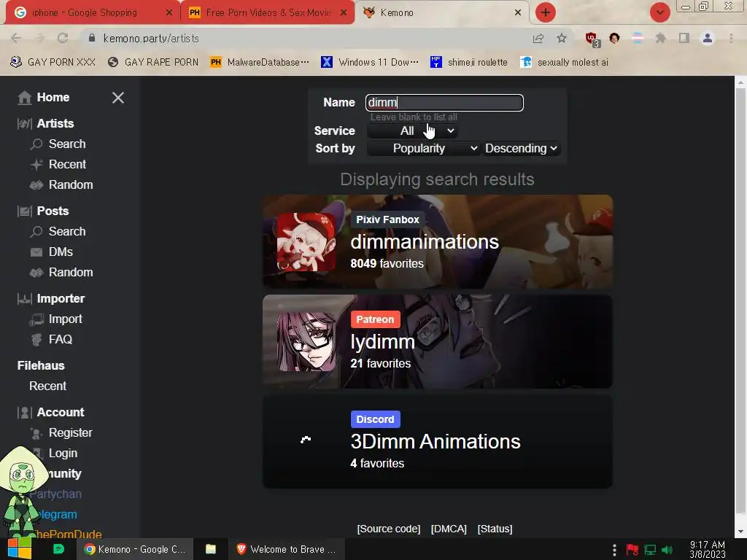Open the browser profile avatar icon
The image size is (747, 560).
point(708,38)
